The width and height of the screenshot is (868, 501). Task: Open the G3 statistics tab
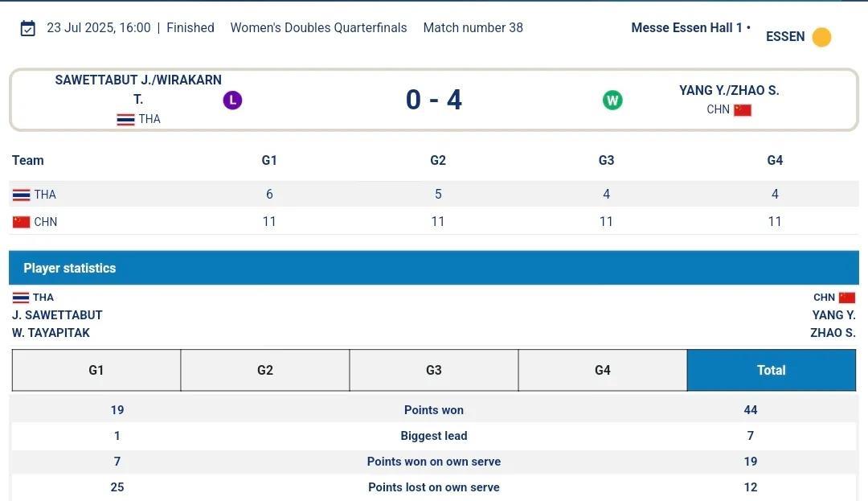(434, 370)
